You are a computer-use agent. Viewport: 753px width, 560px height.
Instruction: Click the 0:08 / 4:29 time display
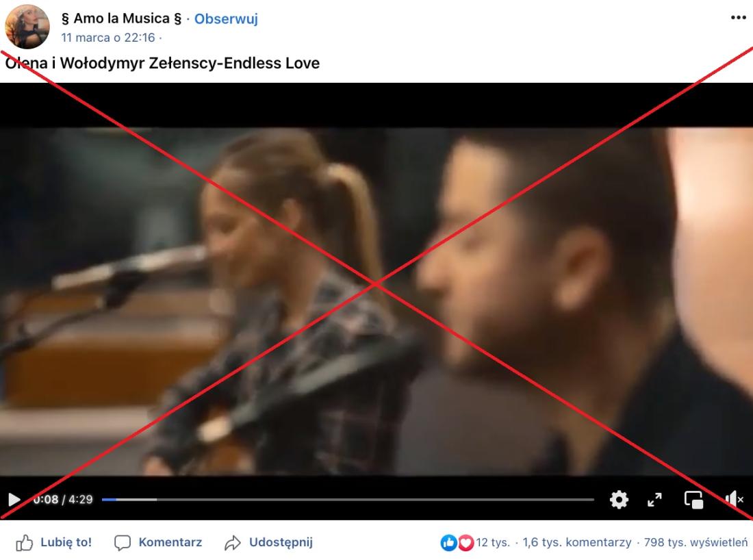point(63,500)
